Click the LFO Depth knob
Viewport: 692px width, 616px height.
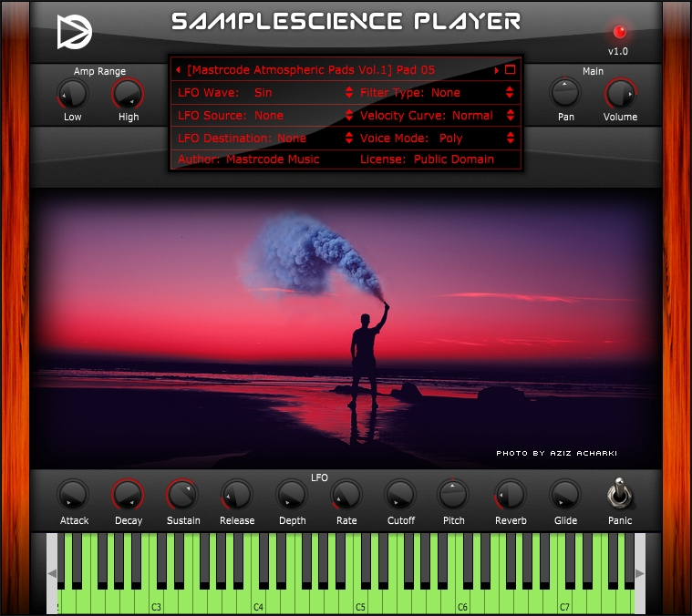291,495
